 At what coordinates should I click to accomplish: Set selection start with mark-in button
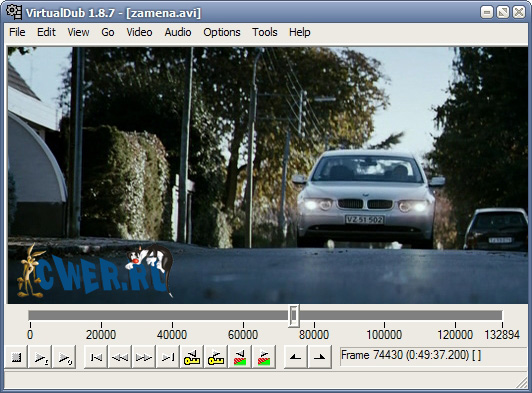tap(296, 357)
